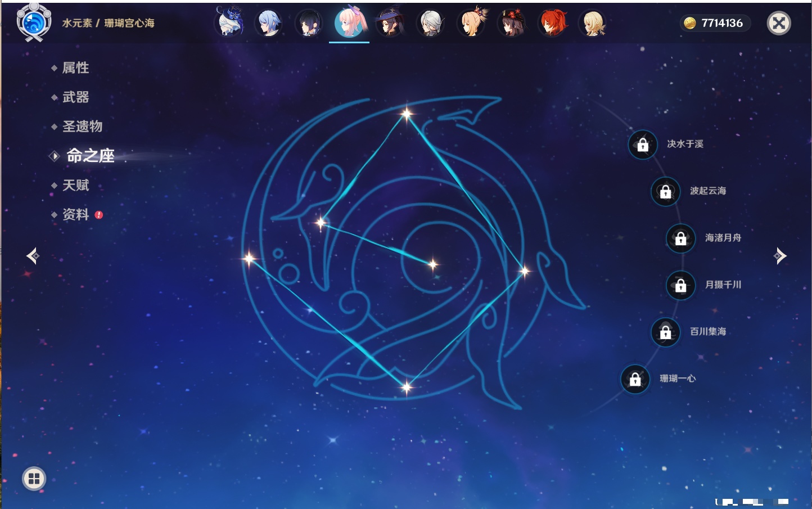View the 珊瑚一心 constellation lock

click(x=635, y=379)
